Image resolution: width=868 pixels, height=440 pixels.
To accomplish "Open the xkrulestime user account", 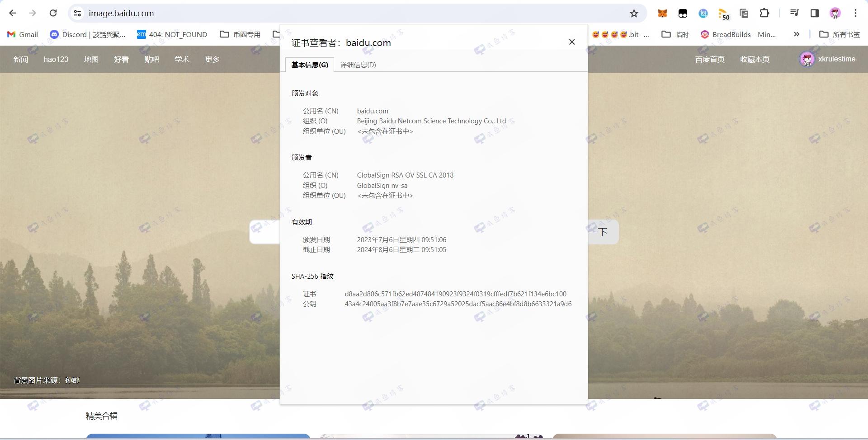I will pyautogui.click(x=837, y=59).
